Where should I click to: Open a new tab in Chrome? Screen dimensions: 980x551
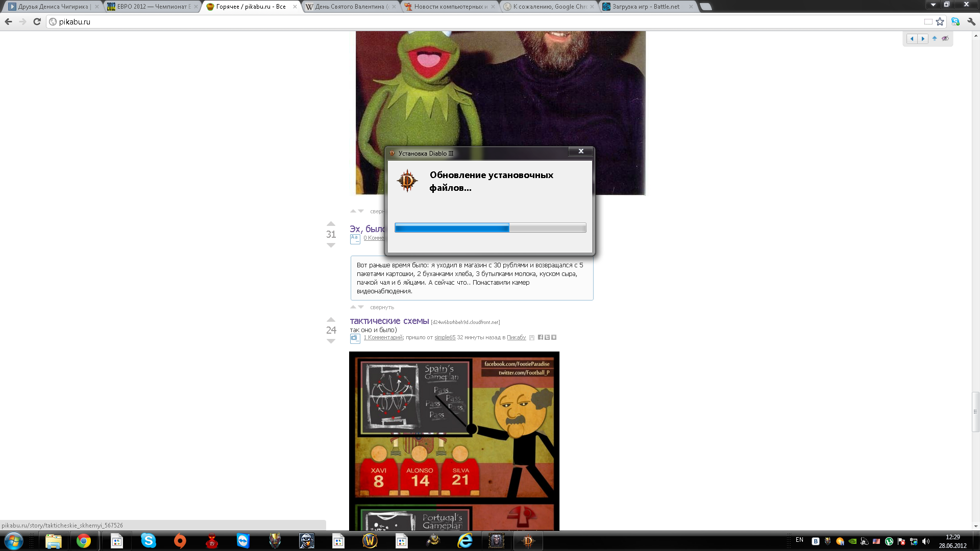[705, 7]
